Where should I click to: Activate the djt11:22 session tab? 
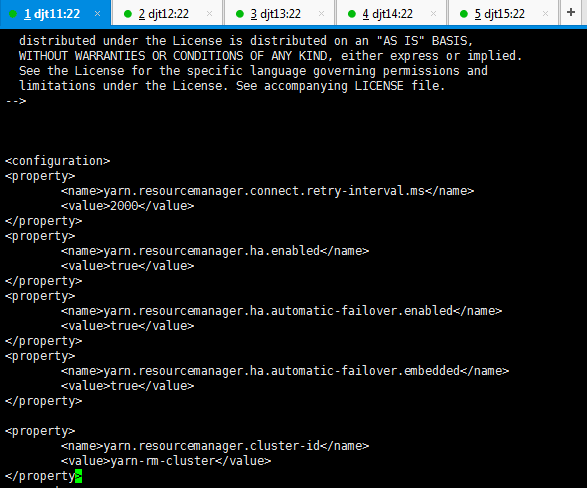pos(55,14)
